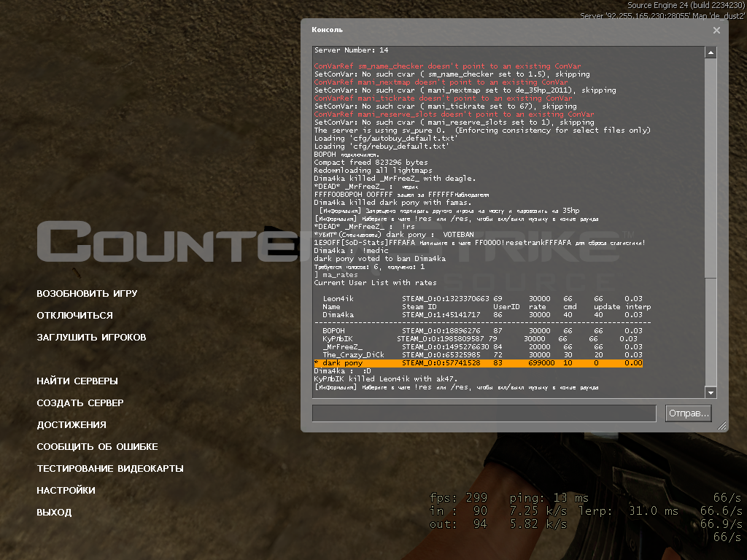The image size is (747, 560).
Task: Click '_MrFreeZ_' row with ID STEAM_0:0:1495276630
Action: click(483, 346)
